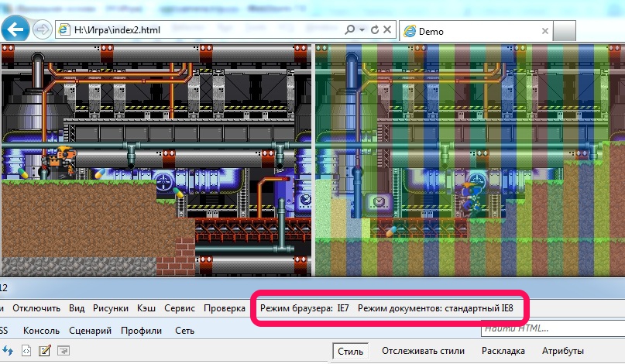The image size is (625, 364).
Task: Switch to the Профили tab
Action: pos(141,331)
